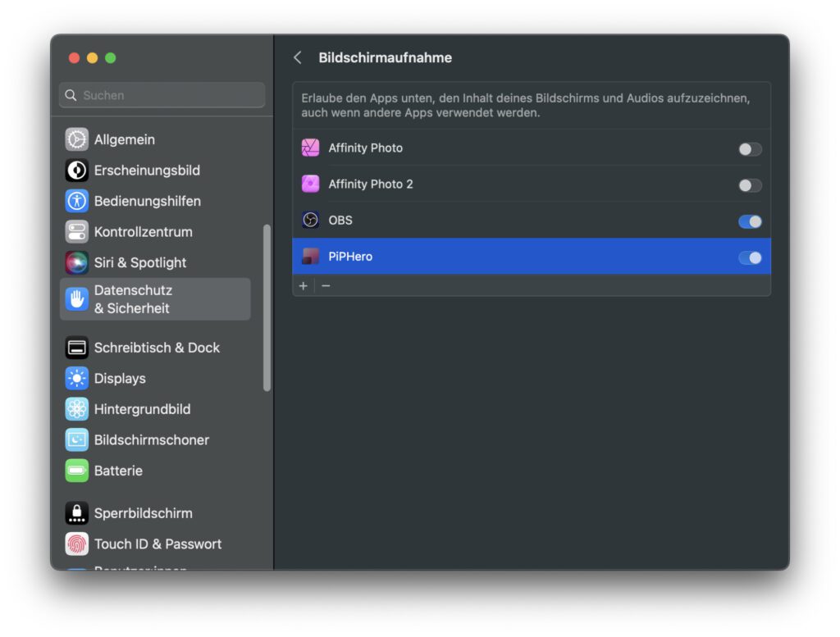This screenshot has width=840, height=637.
Task: Disable screen recording for OBS
Action: coord(748,221)
